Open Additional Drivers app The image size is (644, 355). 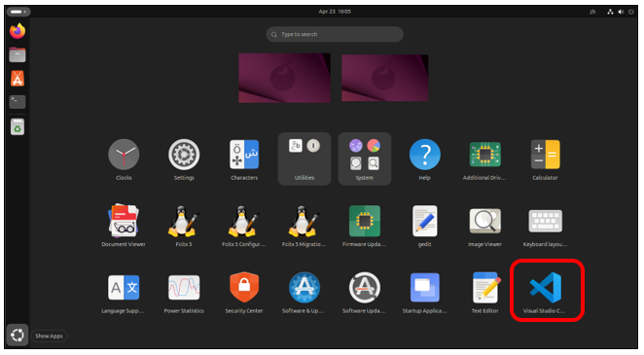point(484,160)
